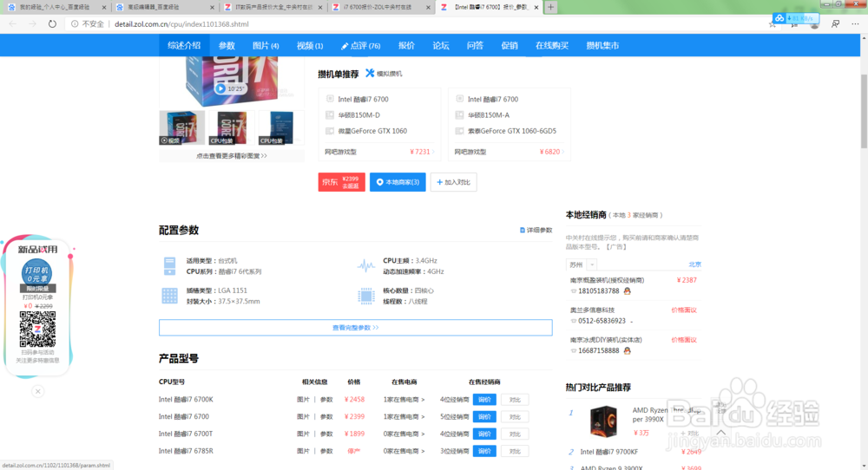Open the 点评 (76) tab

click(x=361, y=45)
